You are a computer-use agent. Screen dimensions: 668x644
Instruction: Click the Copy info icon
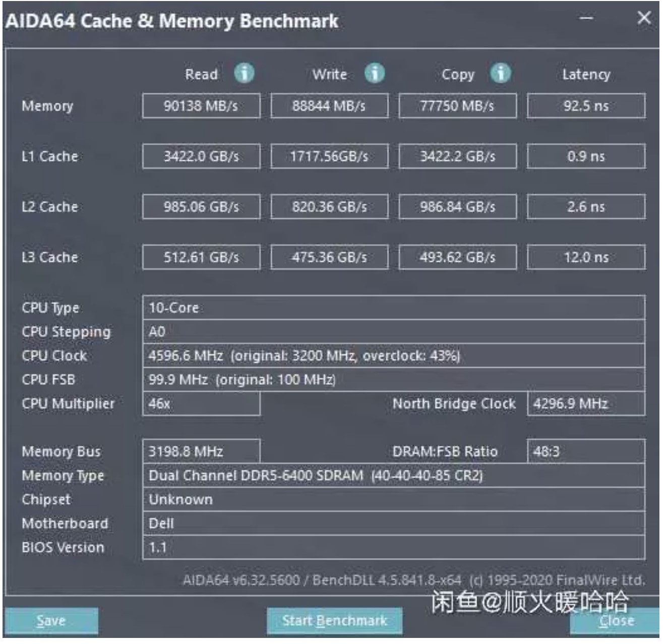pyautogui.click(x=500, y=74)
